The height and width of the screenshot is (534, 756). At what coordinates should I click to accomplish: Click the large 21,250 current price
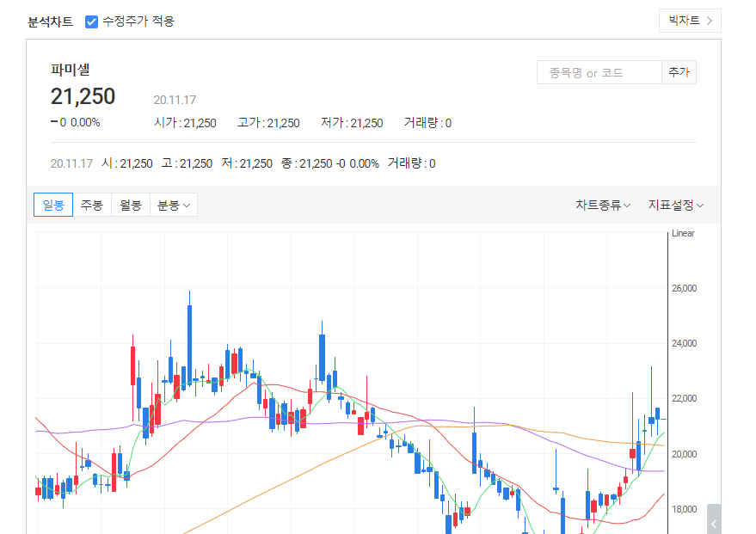[x=83, y=96]
